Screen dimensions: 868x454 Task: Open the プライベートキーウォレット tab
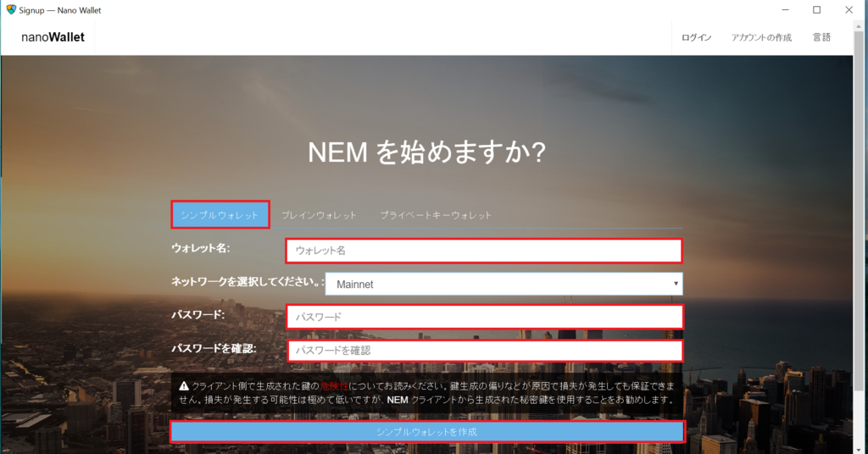(x=436, y=215)
